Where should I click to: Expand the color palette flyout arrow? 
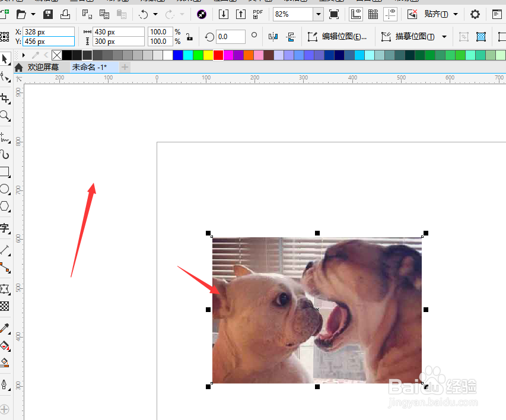point(23,55)
